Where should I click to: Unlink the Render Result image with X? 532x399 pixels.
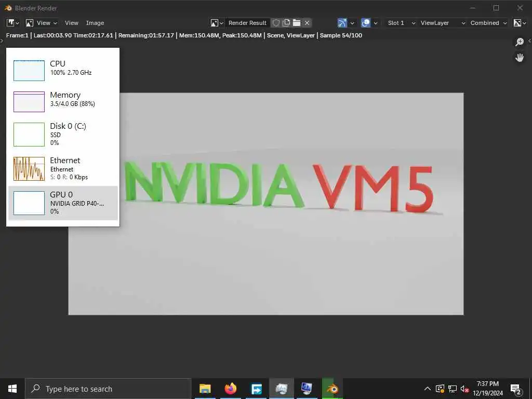coord(307,23)
